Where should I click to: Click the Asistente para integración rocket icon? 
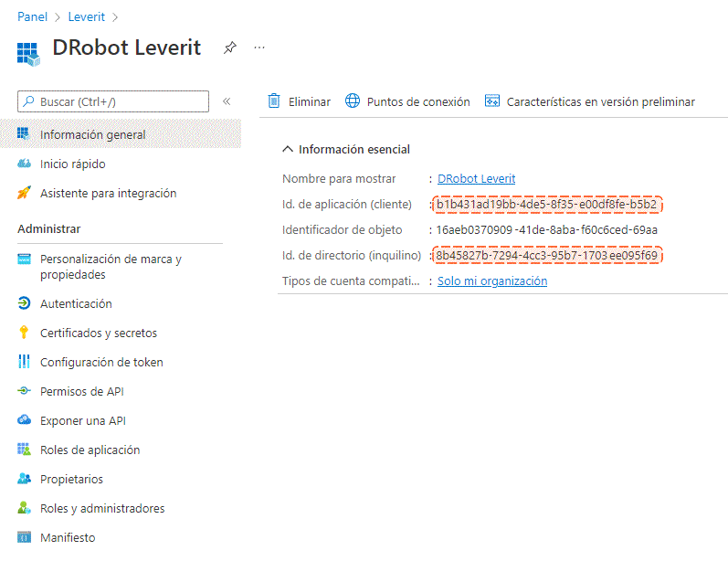(24, 193)
